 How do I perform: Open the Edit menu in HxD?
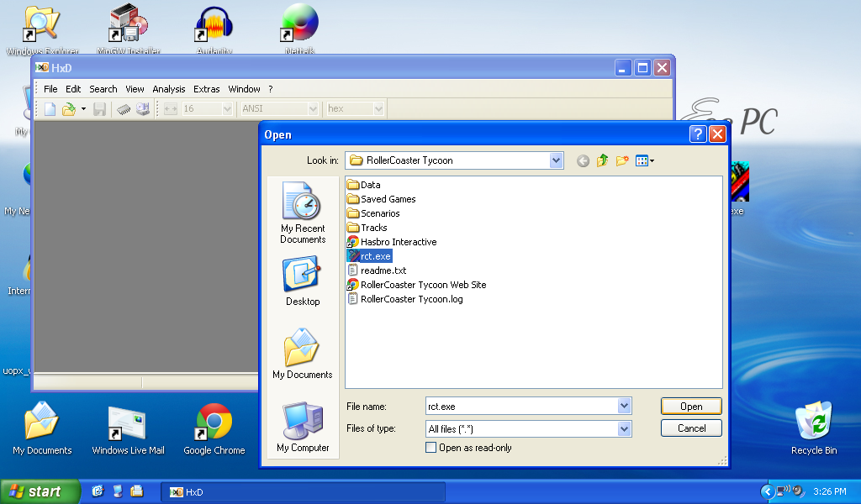(x=73, y=89)
